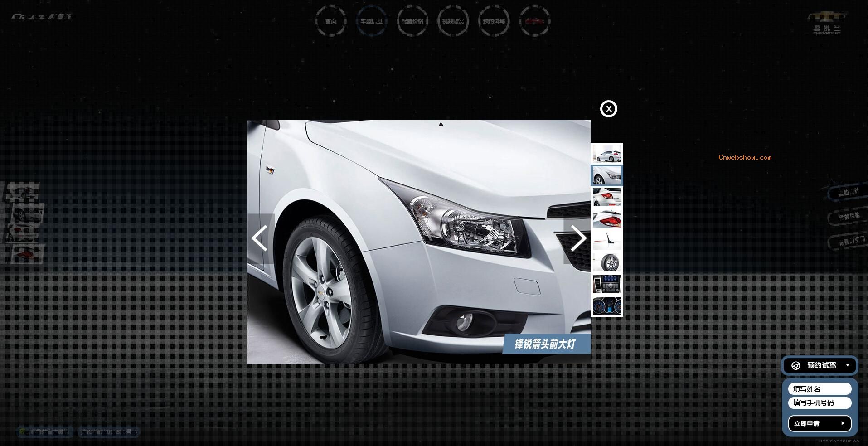Open the roof antenna thumbnail

[x=607, y=240]
